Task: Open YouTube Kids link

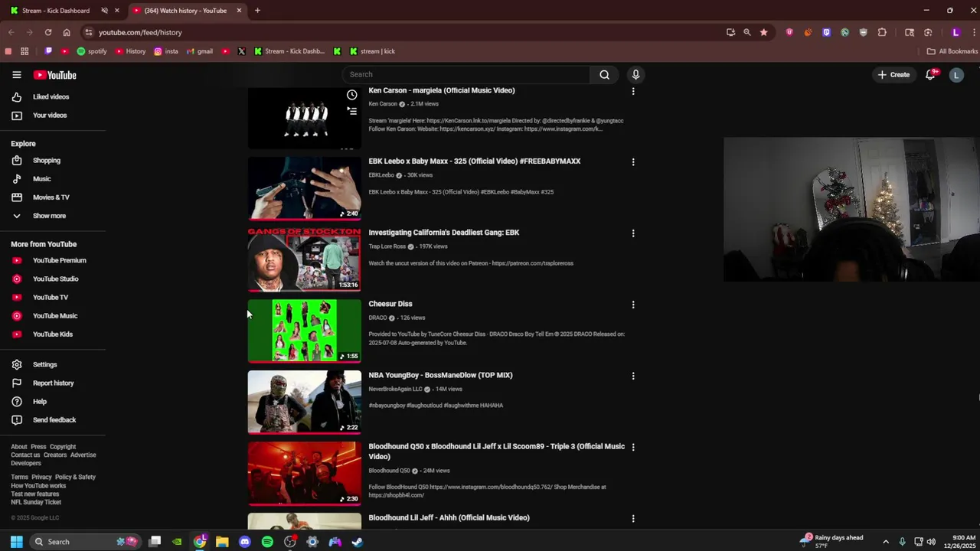Action: click(x=52, y=334)
